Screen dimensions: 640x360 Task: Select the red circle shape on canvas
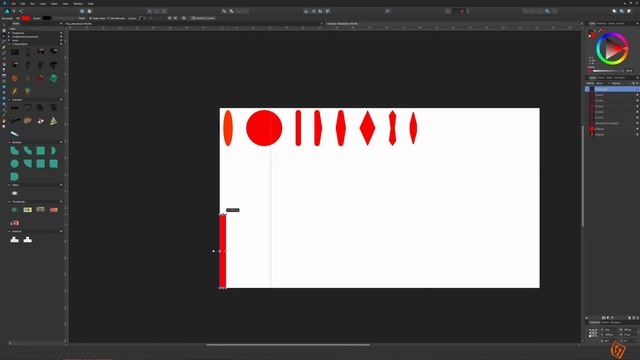click(x=264, y=128)
